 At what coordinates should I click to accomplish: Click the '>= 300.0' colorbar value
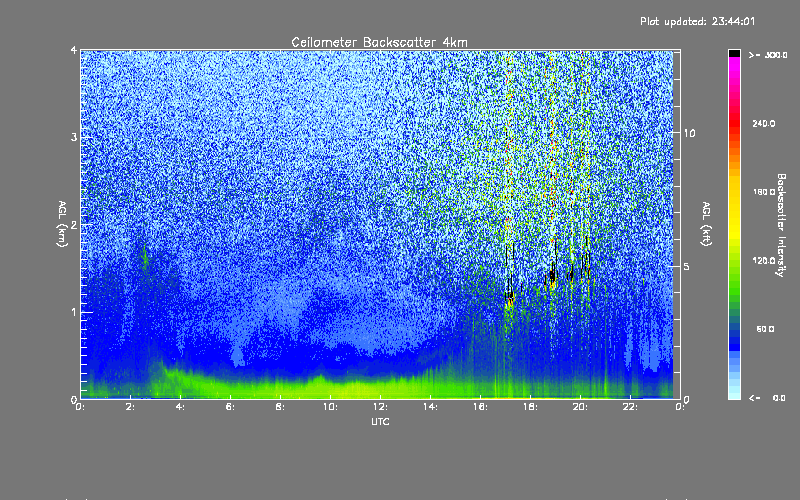pyautogui.click(x=768, y=55)
